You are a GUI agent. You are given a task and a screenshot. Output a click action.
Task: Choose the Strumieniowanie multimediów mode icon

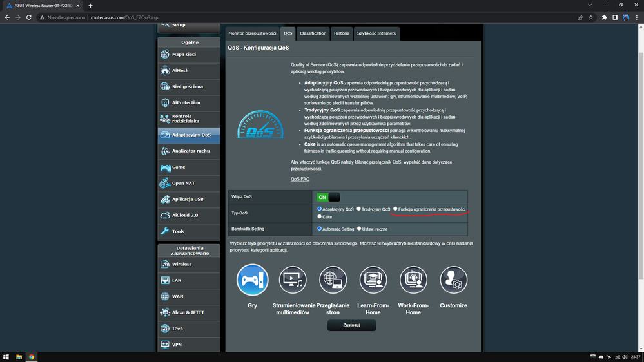293,280
